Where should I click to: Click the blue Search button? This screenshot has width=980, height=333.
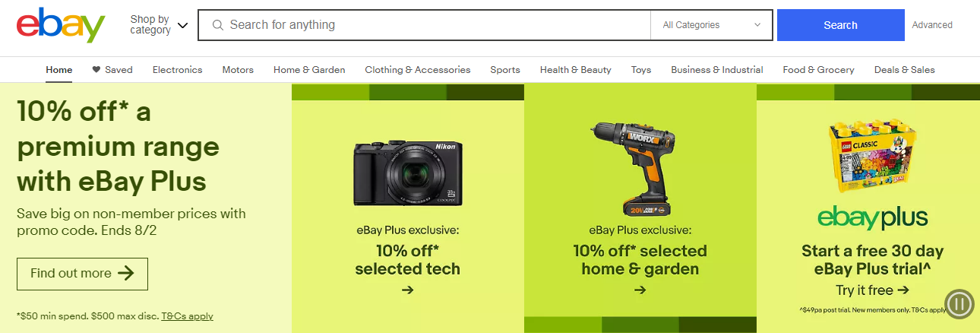pos(841,25)
